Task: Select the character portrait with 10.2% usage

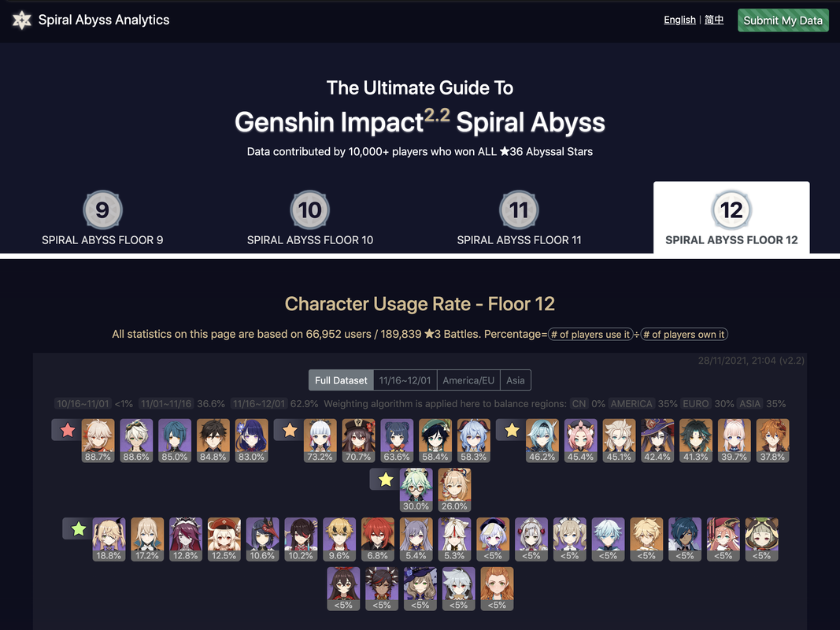Action: [301, 539]
